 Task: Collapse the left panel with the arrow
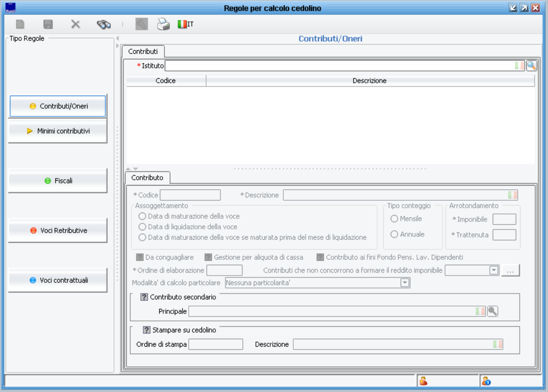[117, 38]
